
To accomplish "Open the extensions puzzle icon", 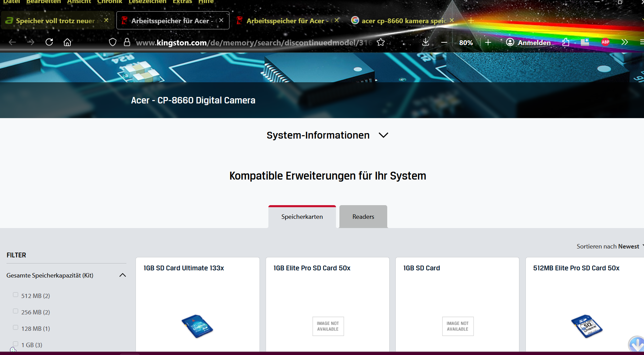I will tap(566, 42).
